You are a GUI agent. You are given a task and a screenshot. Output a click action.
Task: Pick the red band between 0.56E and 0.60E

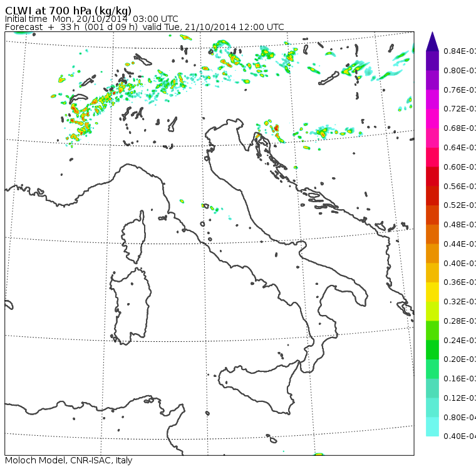point(432,177)
